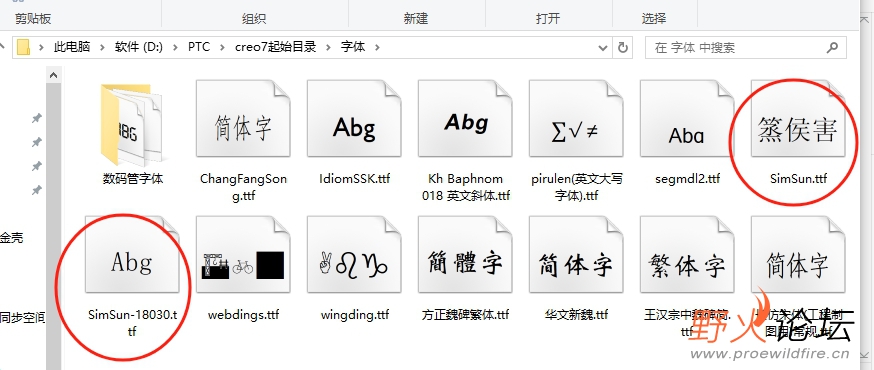The height and width of the screenshot is (370, 874).
Task: Click the SimSun.ttf file name label
Action: tap(798, 179)
